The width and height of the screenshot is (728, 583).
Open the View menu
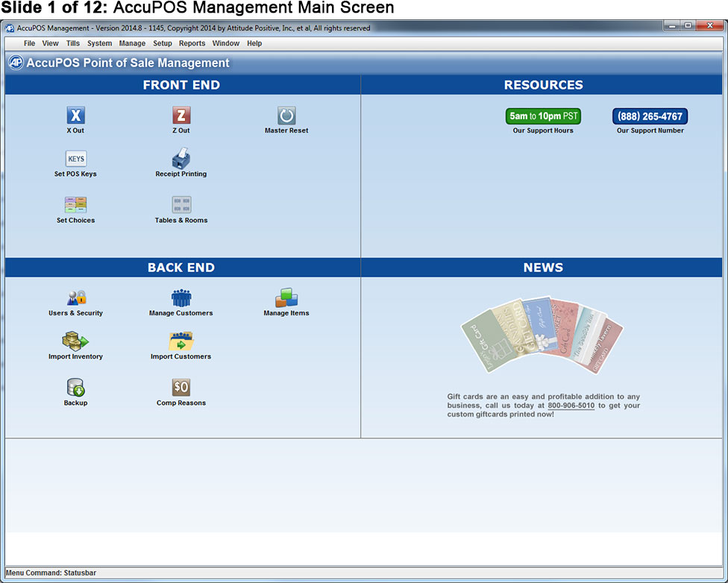point(50,43)
